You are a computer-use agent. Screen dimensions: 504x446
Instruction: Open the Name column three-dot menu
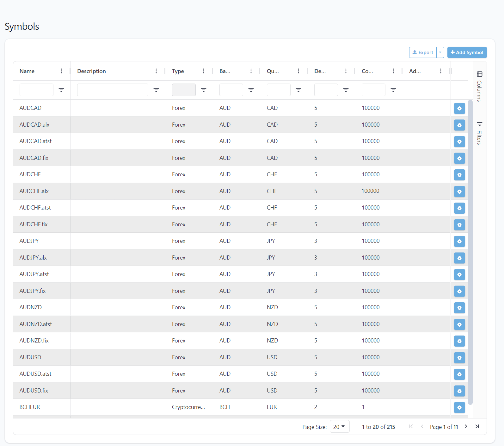(61, 71)
